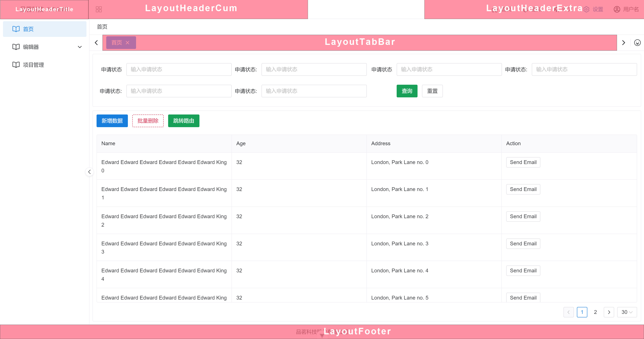Click the Address column header
644x339 pixels.
(x=434, y=144)
